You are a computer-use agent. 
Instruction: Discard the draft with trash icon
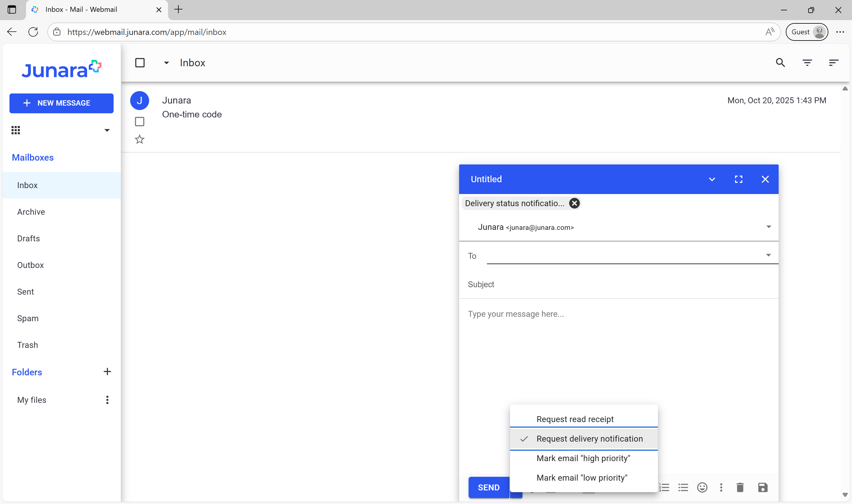(740, 487)
